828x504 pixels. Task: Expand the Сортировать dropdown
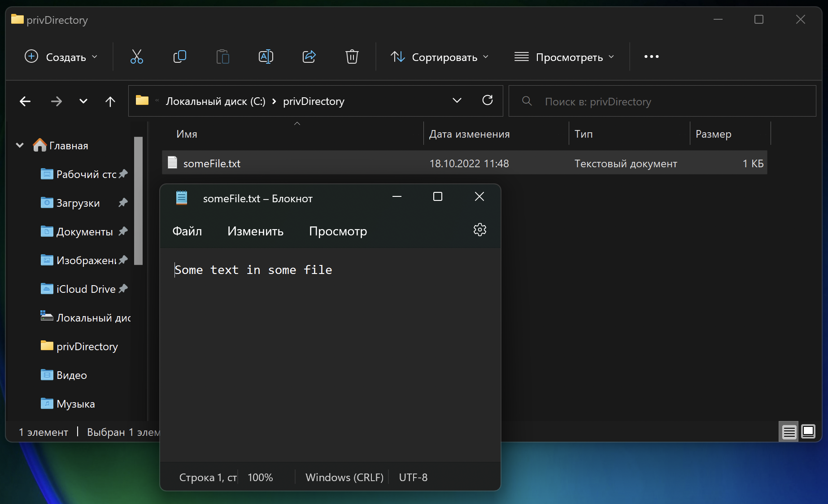click(440, 57)
